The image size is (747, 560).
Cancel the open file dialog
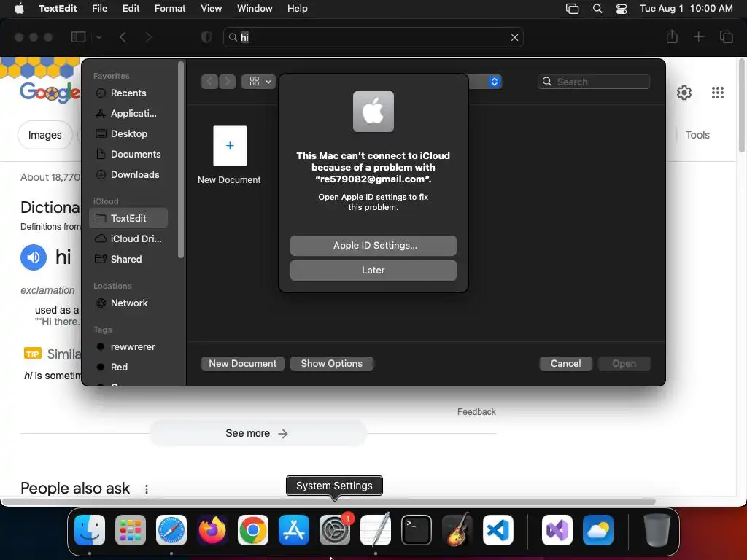(x=565, y=363)
